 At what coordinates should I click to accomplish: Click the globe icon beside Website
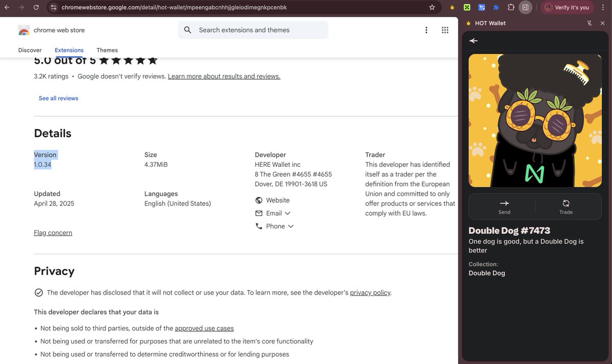click(x=259, y=200)
